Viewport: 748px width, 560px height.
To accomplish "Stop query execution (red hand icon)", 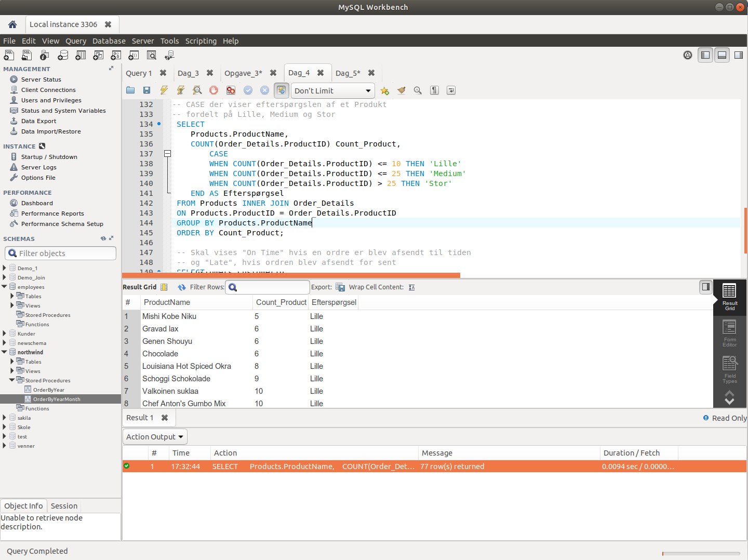I will (213, 90).
